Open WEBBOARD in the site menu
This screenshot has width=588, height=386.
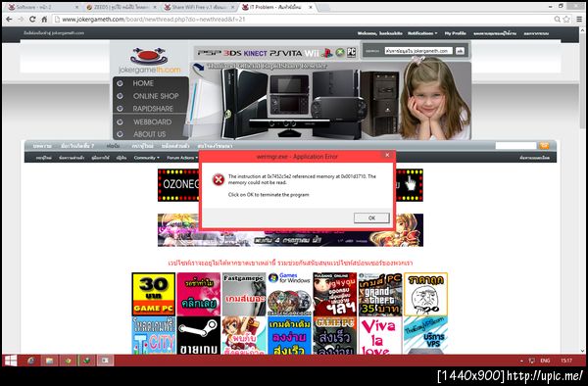152,121
